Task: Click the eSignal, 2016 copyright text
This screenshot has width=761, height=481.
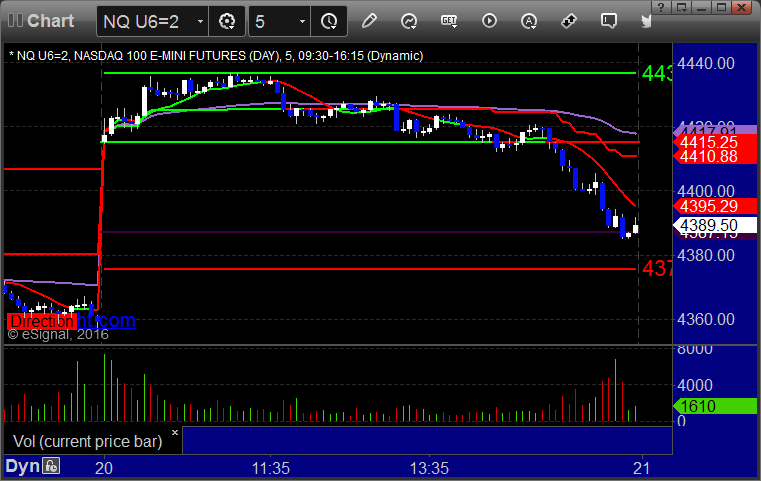Action: point(58,334)
